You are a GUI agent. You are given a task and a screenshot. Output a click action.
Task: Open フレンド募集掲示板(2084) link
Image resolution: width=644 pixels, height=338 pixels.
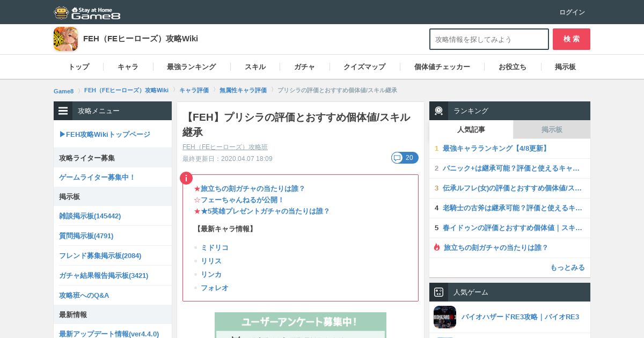click(x=100, y=255)
